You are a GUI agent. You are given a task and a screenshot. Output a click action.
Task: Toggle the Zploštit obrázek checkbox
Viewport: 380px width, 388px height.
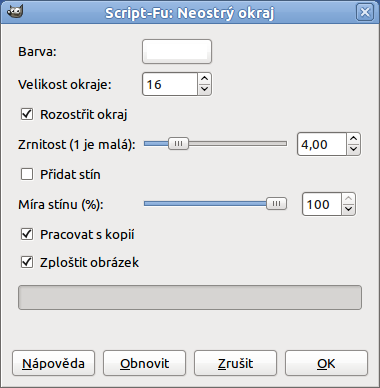pyautogui.click(x=27, y=262)
